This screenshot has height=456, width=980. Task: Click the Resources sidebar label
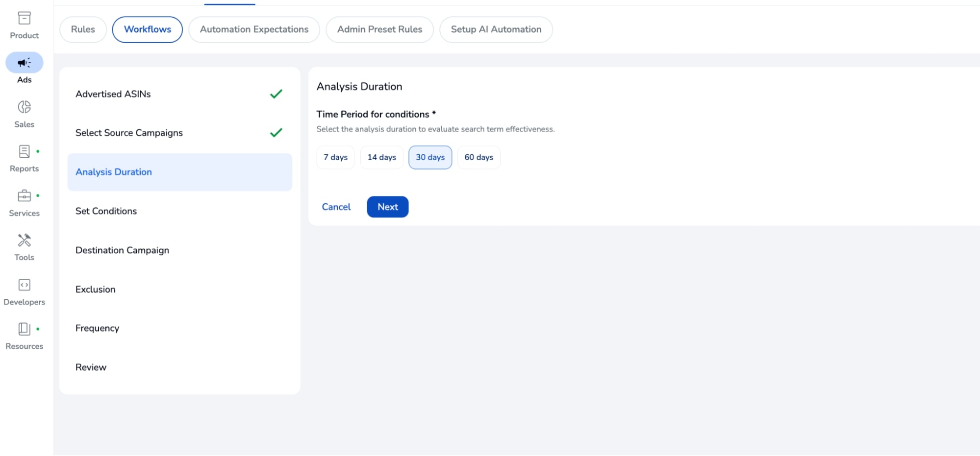[24, 346]
